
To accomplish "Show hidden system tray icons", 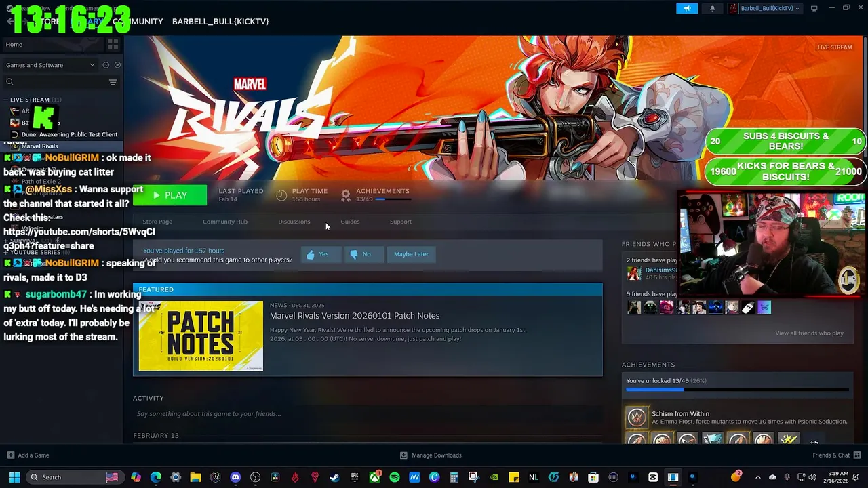I will tap(757, 477).
